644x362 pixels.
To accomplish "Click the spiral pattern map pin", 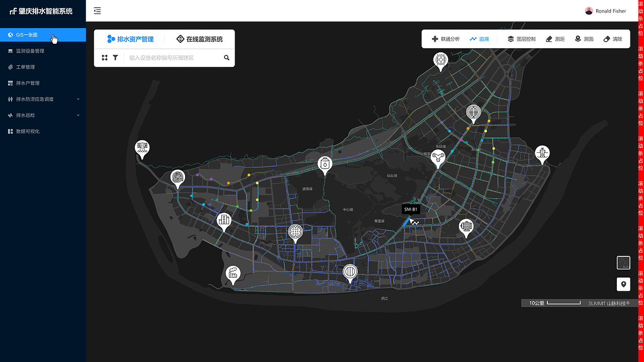I will point(177,178).
